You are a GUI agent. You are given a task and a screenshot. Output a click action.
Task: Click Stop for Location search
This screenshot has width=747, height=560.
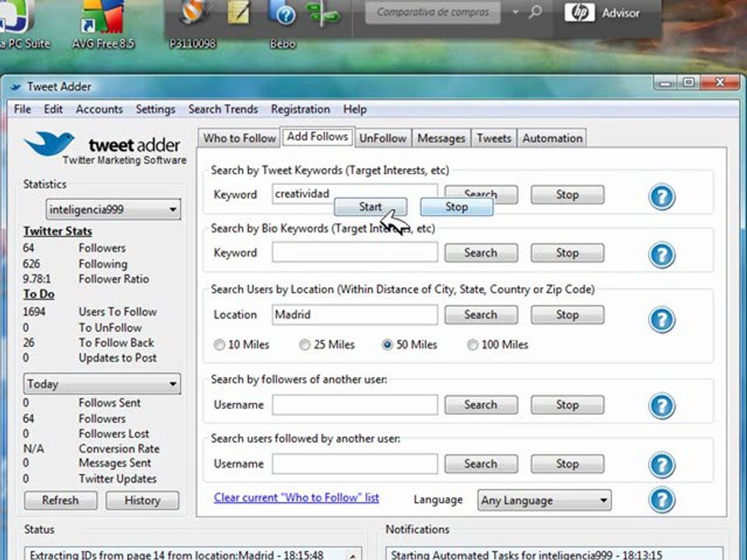click(567, 315)
